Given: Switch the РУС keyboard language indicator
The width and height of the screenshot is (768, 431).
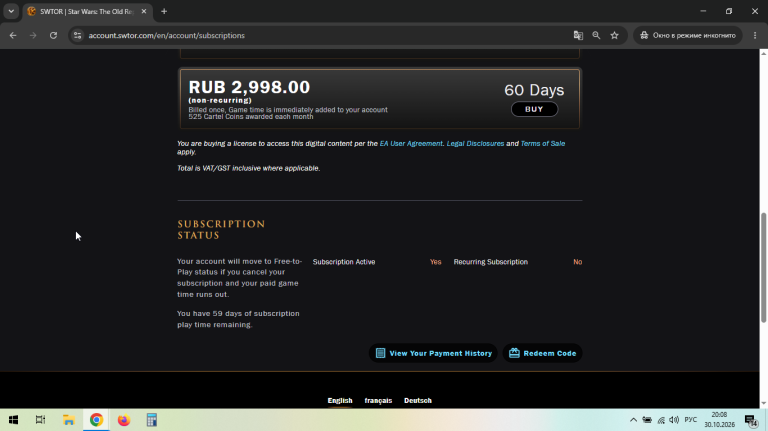Looking at the screenshot, I should click(691, 420).
